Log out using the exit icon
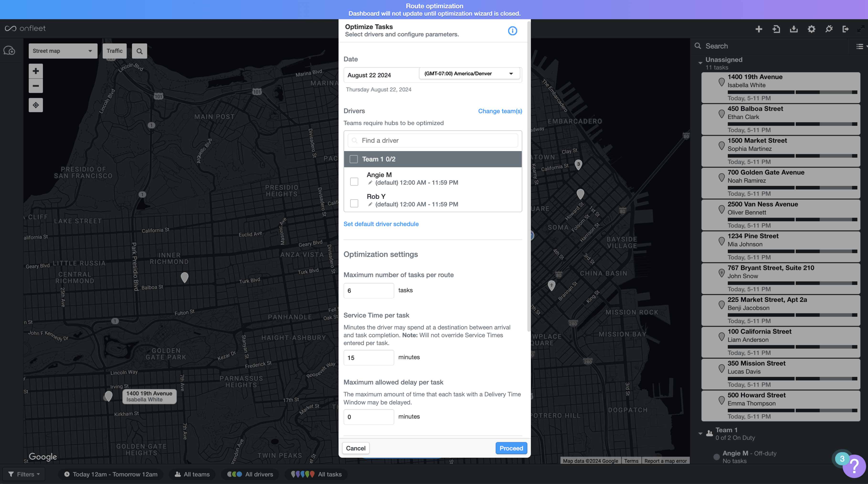 (847, 29)
